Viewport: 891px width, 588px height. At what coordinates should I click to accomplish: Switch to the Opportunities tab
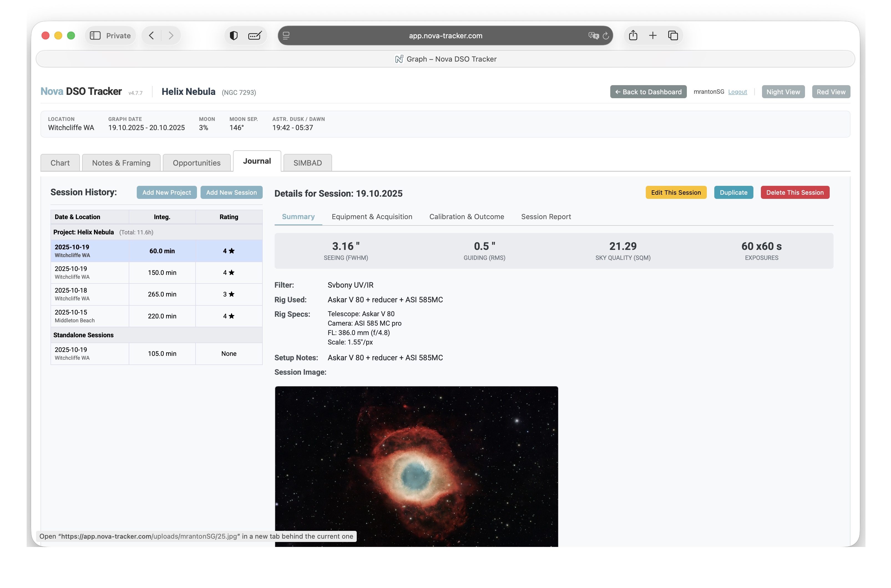pyautogui.click(x=196, y=163)
